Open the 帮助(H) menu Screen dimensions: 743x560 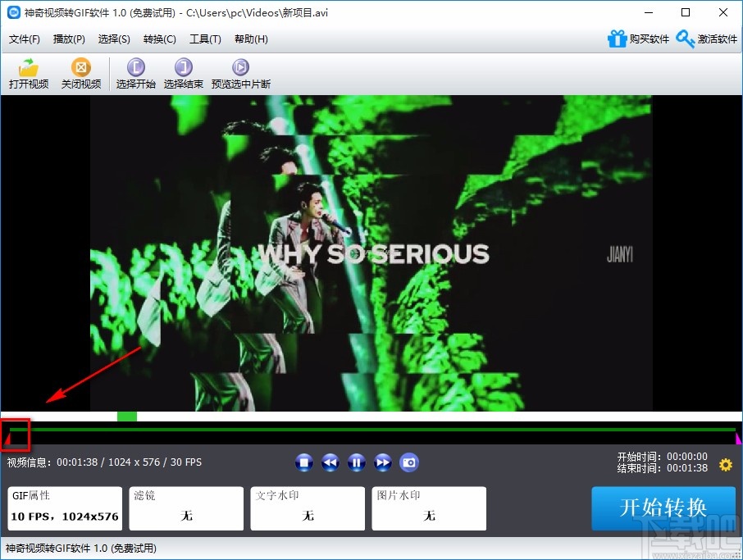click(251, 39)
